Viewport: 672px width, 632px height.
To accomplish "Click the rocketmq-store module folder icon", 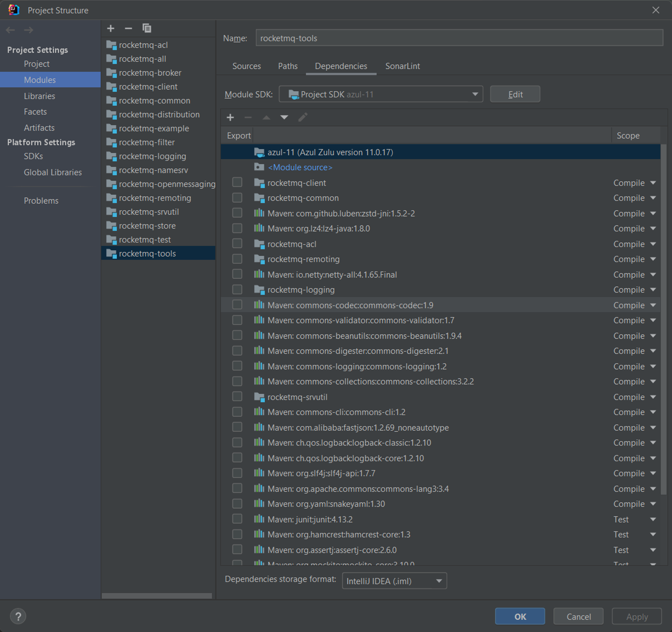I will click(x=112, y=226).
